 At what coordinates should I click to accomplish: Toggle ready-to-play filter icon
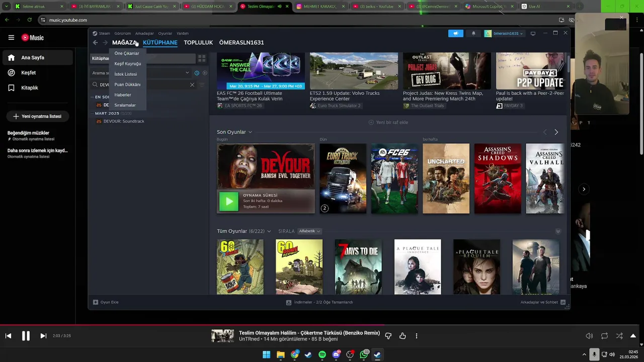(205, 73)
